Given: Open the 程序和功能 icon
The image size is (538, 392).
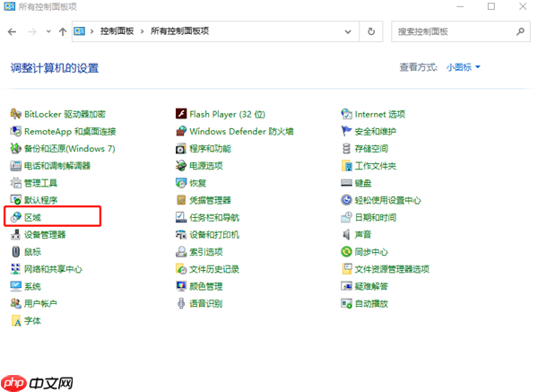Looking at the screenshot, I should pos(181,148).
